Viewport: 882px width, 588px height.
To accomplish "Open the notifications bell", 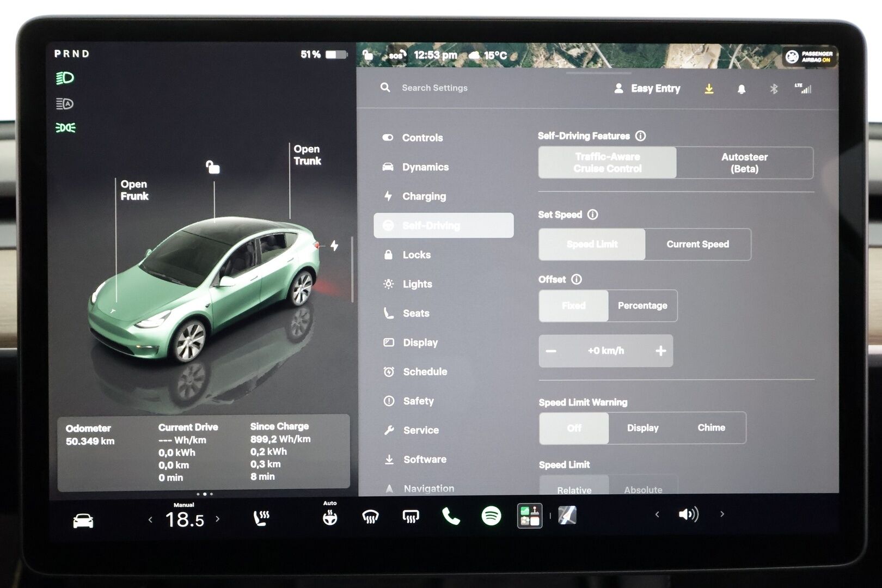I will (741, 89).
